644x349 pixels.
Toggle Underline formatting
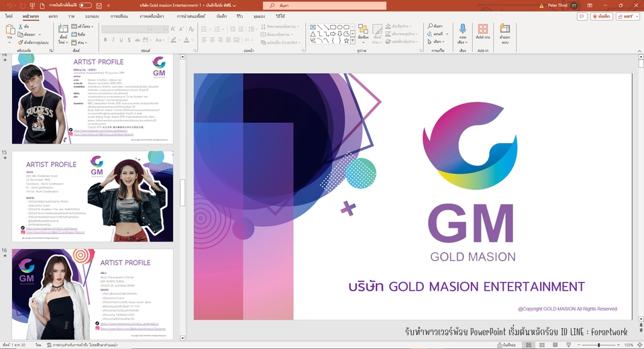tap(121, 40)
